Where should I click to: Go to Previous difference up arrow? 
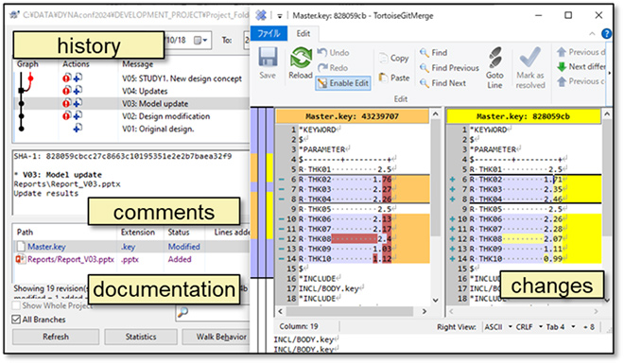coord(562,52)
